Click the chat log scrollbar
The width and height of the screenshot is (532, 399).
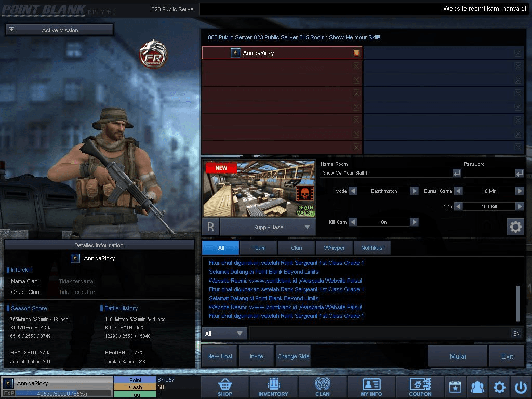click(x=518, y=303)
